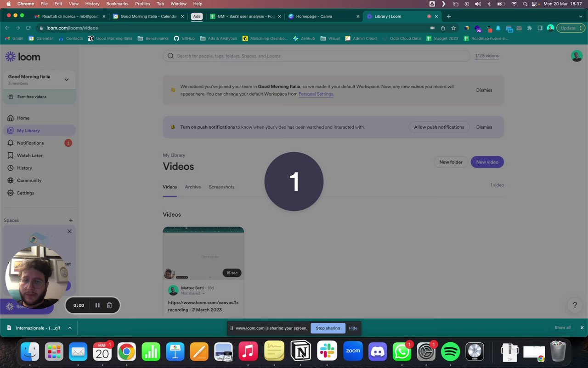Allow push notifications
This screenshot has height=368, width=588.
[439, 127]
